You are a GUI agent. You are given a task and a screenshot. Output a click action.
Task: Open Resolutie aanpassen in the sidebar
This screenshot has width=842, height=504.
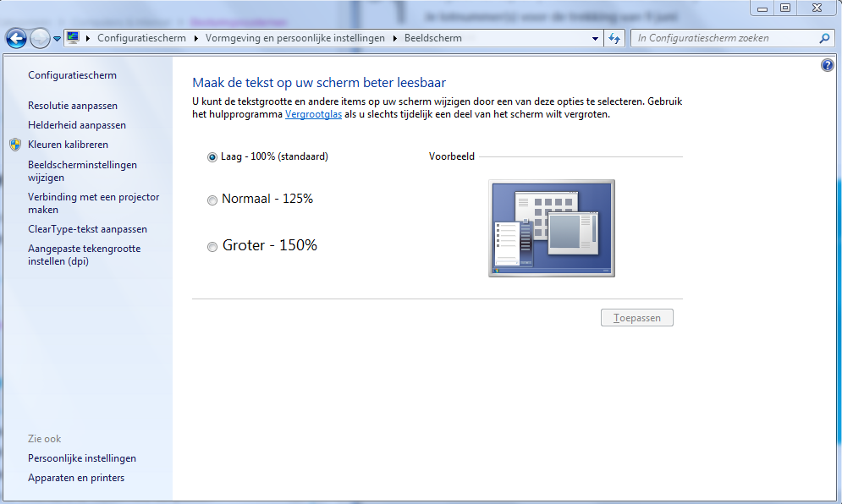tap(73, 106)
